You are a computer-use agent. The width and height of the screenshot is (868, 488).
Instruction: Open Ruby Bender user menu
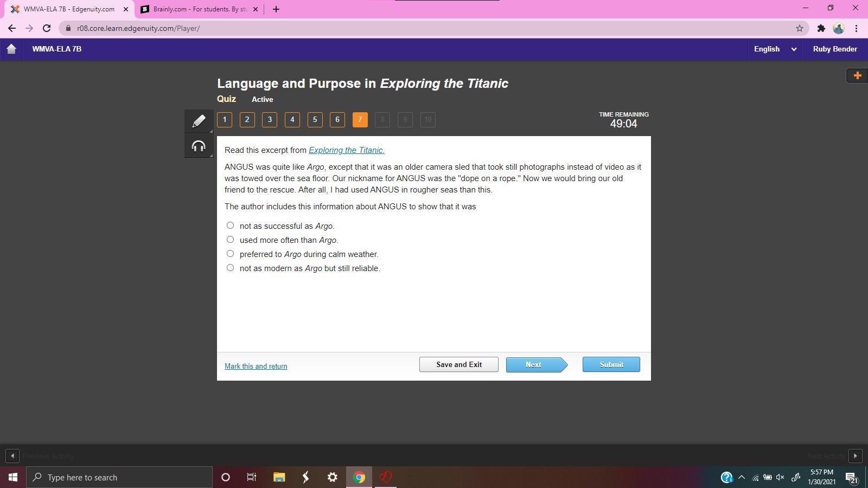coord(835,49)
